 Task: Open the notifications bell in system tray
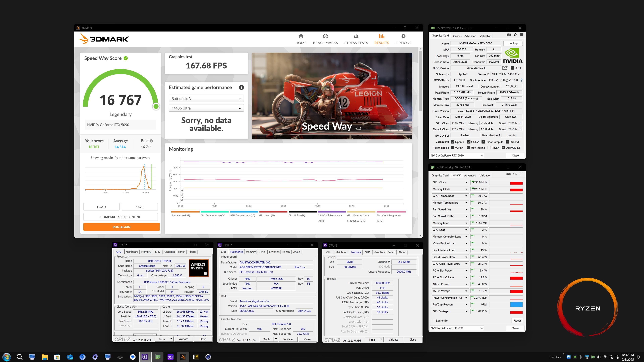[x=638, y=357]
